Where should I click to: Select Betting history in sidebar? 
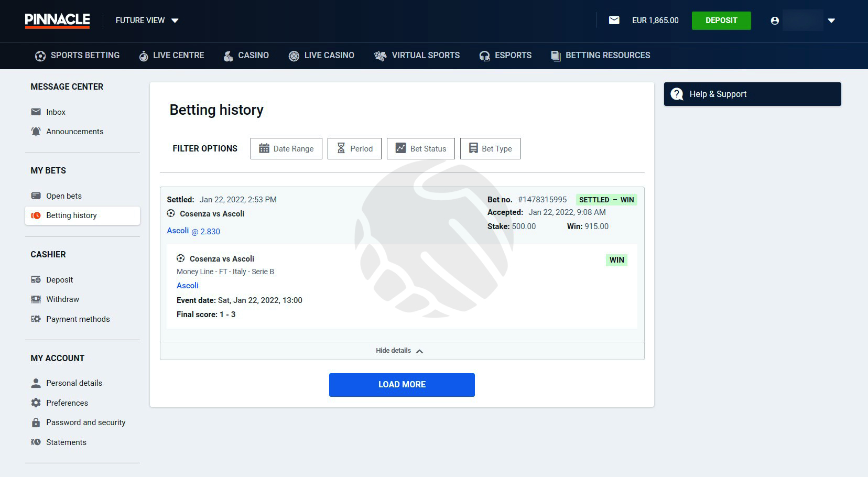pos(82,215)
